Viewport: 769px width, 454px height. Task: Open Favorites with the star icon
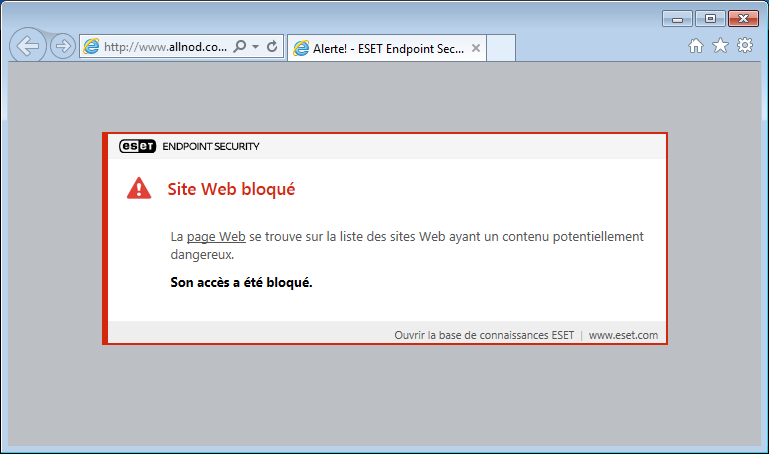pyautogui.click(x=720, y=46)
